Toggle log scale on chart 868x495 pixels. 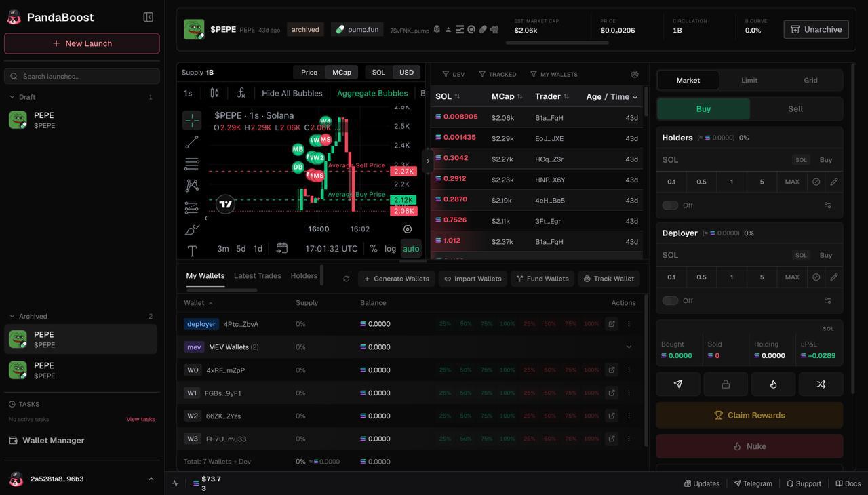click(x=390, y=249)
